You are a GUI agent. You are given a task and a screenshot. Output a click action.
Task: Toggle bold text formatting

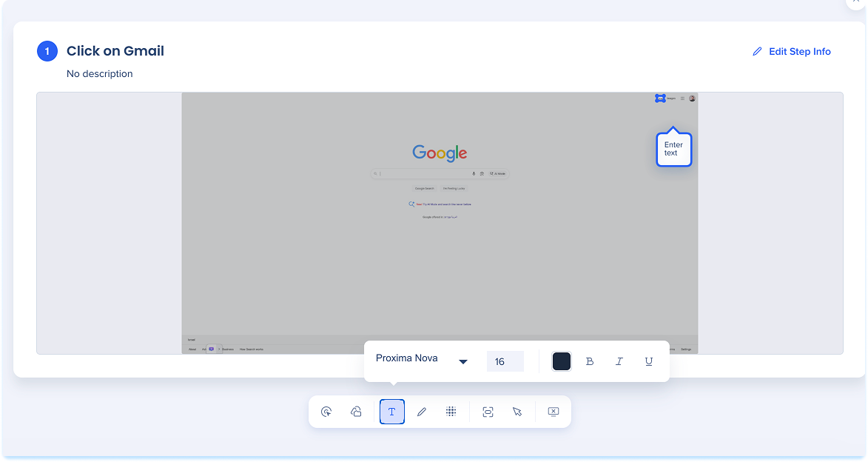tap(590, 361)
